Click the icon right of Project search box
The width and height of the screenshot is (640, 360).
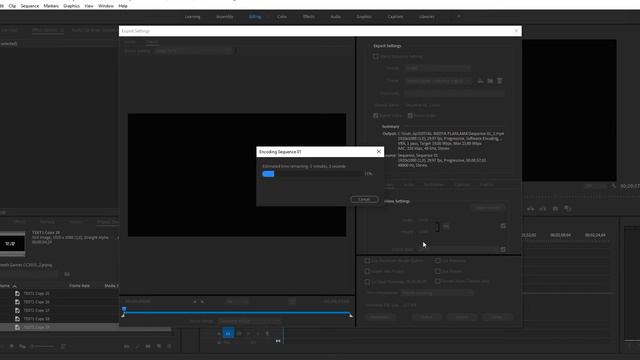click(x=67, y=274)
